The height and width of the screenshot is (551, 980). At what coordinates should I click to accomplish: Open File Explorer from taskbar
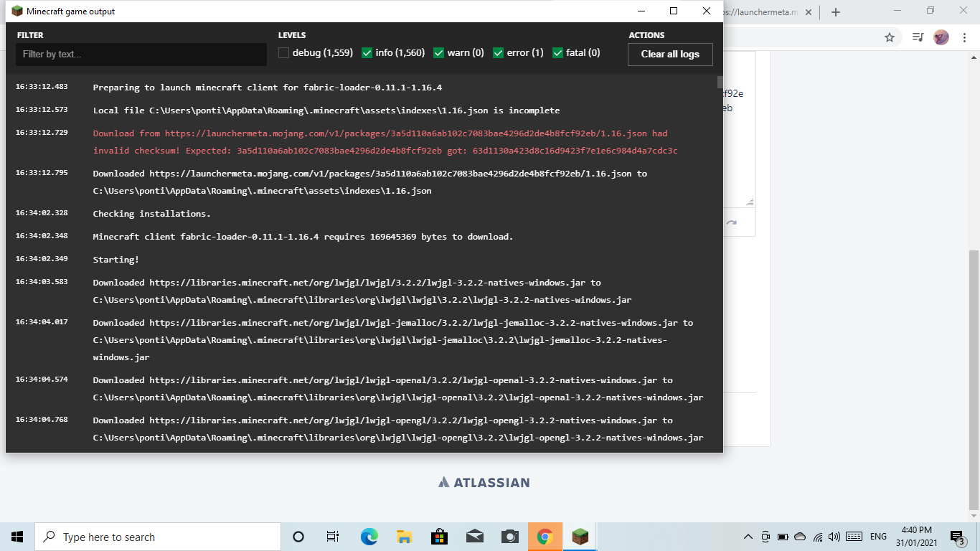tap(404, 537)
